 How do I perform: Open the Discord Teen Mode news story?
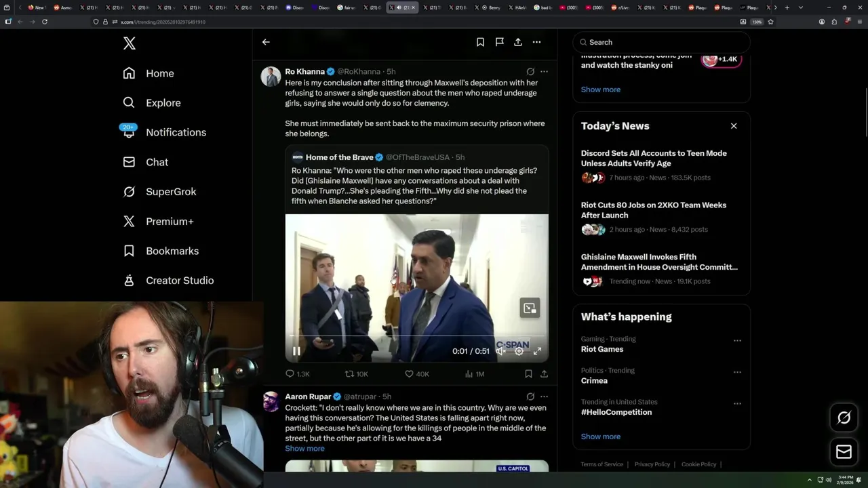[x=661, y=165]
